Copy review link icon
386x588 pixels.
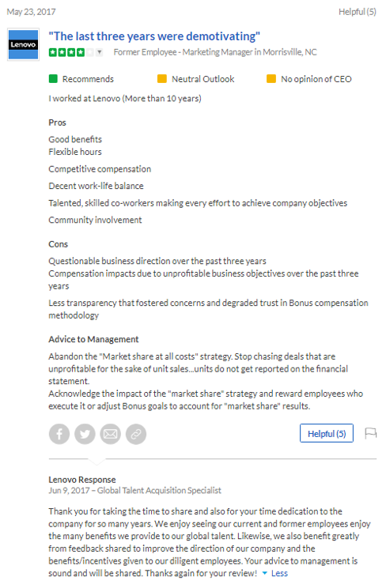(136, 434)
